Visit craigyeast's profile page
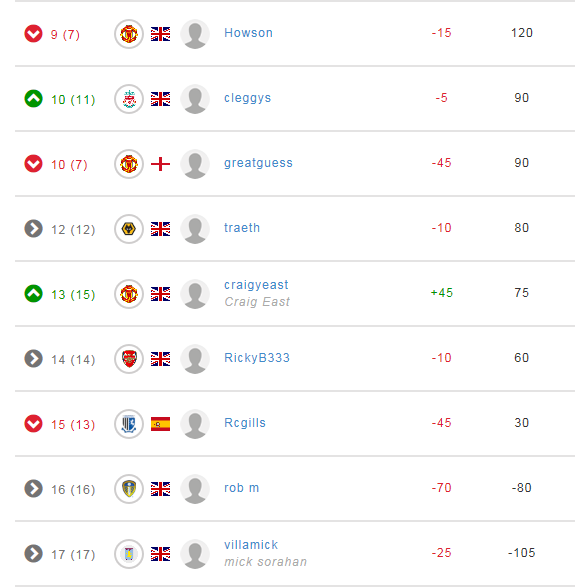The image size is (575, 588). pos(256,285)
